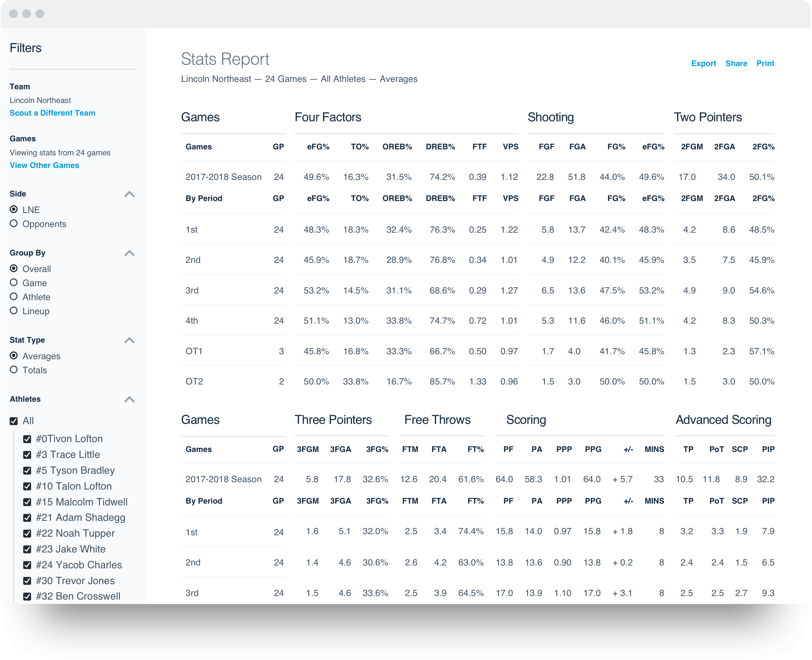812x660 pixels.
Task: Uncheck the All athletes checkbox
Action: click(14, 421)
